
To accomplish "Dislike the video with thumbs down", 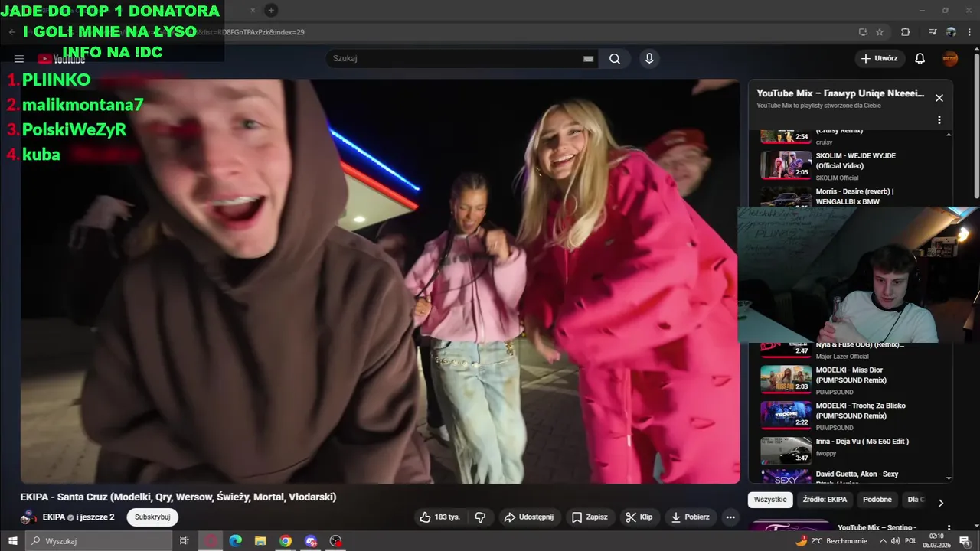I will (480, 517).
